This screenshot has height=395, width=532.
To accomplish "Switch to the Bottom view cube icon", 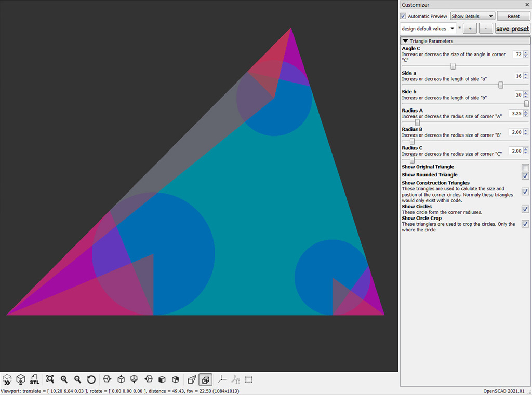I will point(135,379).
